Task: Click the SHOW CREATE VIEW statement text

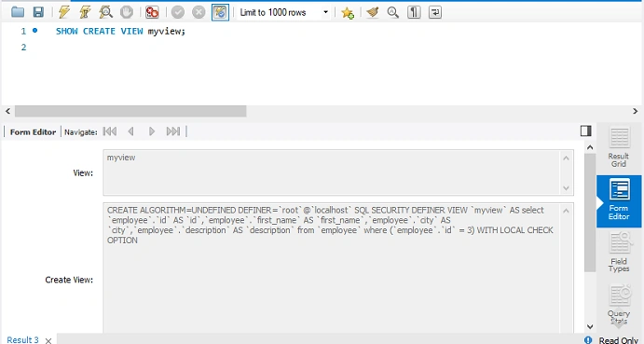Action: pyautogui.click(x=120, y=32)
